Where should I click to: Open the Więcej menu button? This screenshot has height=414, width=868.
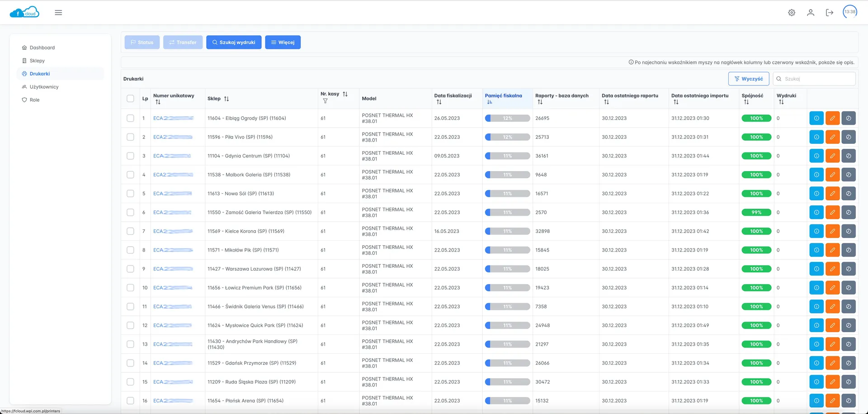pos(283,43)
